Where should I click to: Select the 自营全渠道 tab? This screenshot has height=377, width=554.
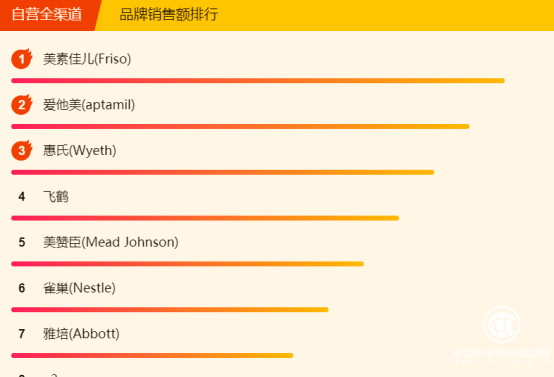click(x=47, y=14)
